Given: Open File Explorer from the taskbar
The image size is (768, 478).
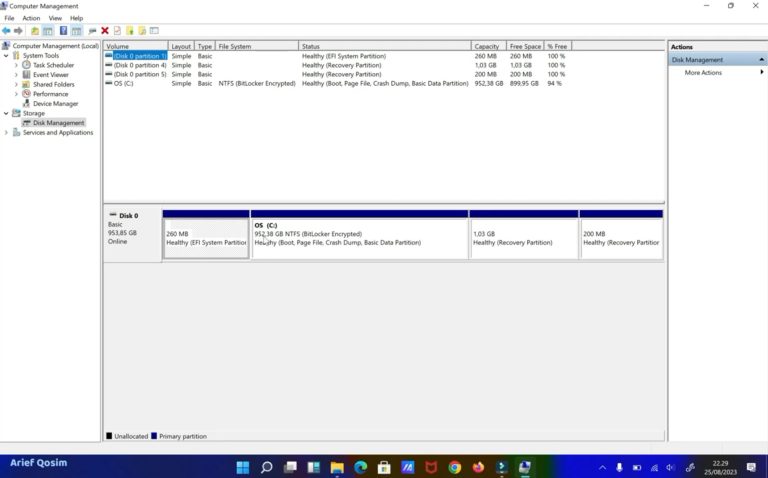Looking at the screenshot, I should click(x=337, y=467).
